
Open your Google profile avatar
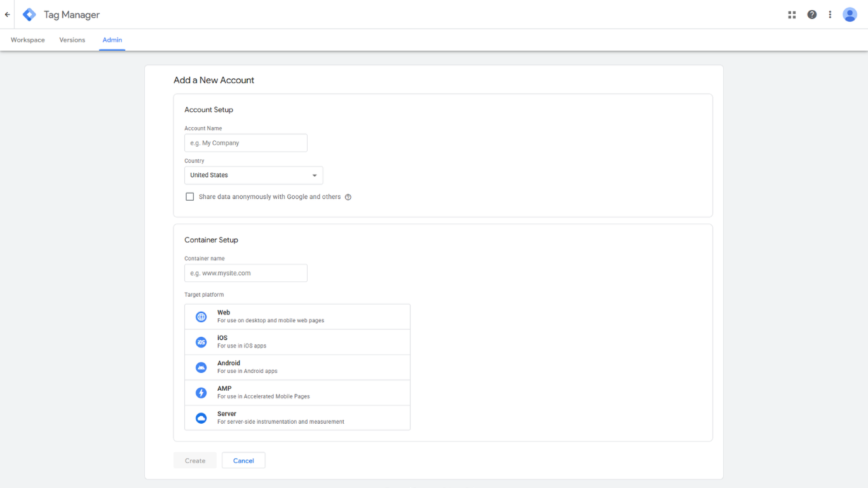(850, 14)
